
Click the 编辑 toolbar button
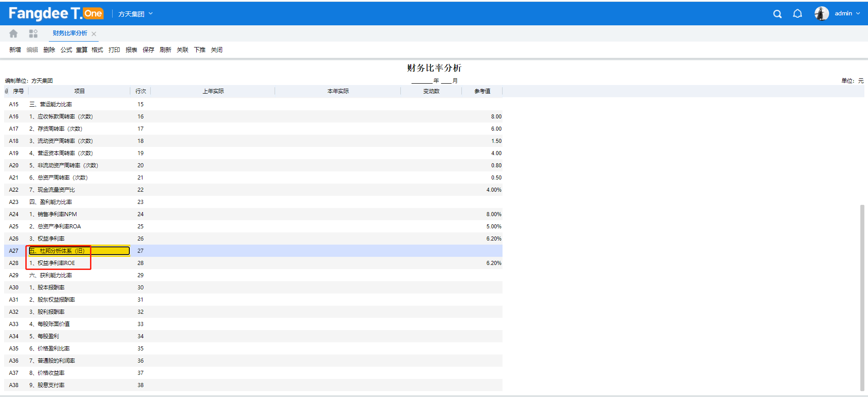32,50
